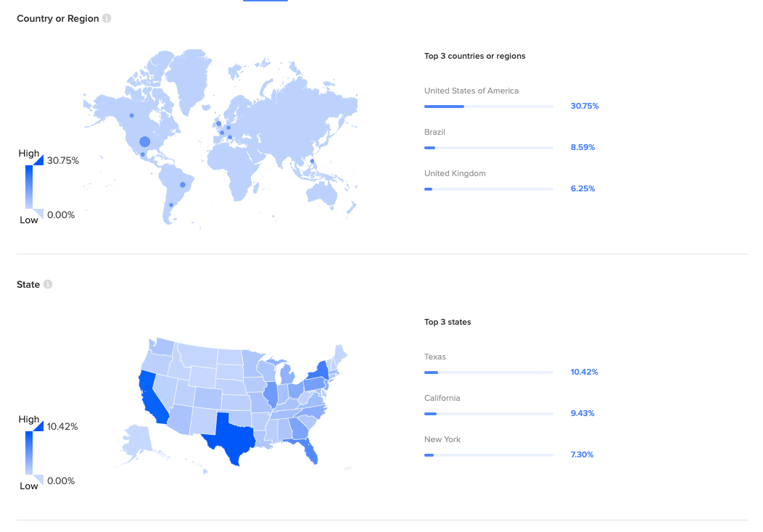
Task: Click the Brazil bubble marker on world map
Action: [x=183, y=185]
